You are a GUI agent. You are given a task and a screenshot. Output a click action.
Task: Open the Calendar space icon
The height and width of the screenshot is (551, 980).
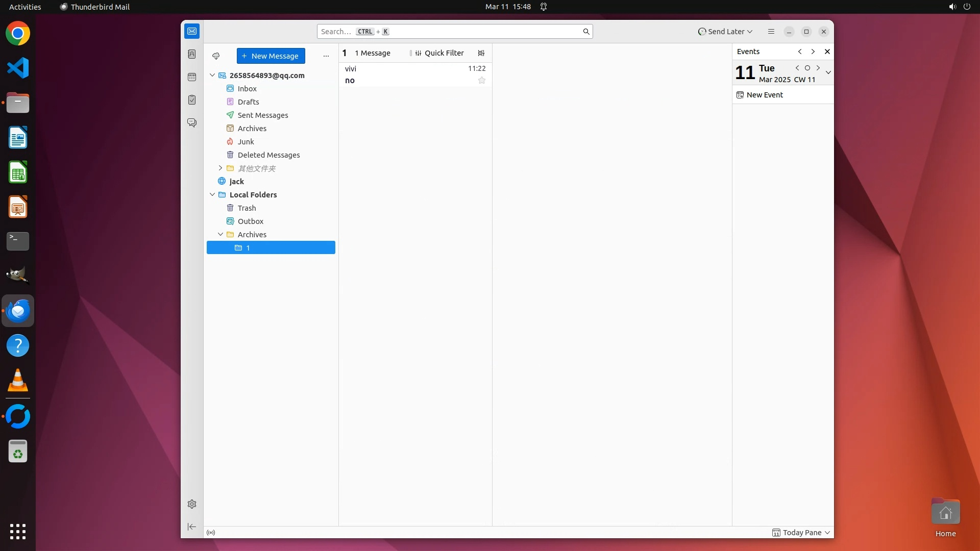point(192,77)
